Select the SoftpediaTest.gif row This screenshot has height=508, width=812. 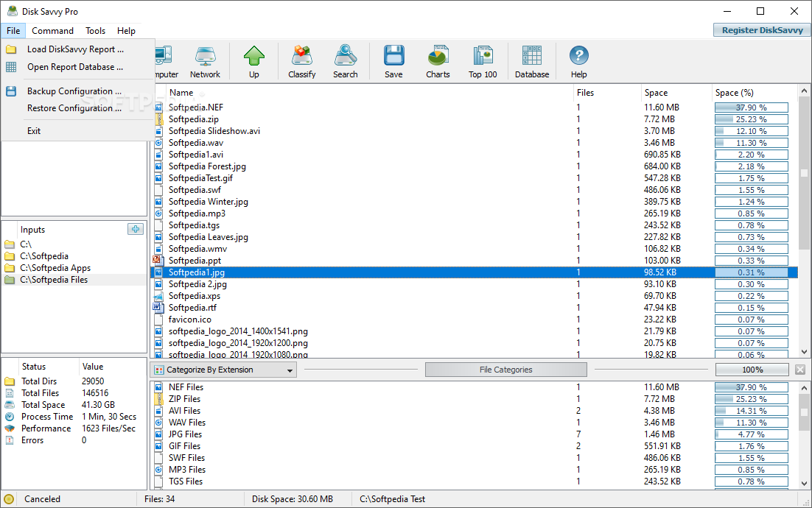tap(474, 178)
